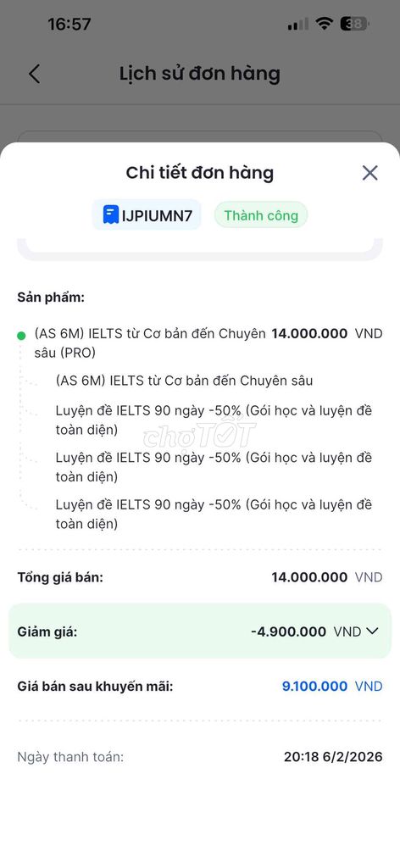Select the second Luyện đề IELTS 90 ngày item
This screenshot has height=868, width=400.
(x=214, y=467)
